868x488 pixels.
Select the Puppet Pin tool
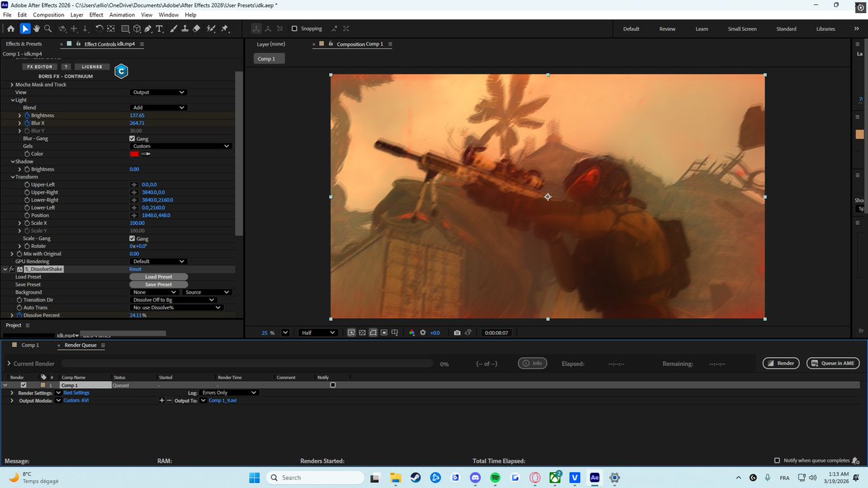[224, 29]
